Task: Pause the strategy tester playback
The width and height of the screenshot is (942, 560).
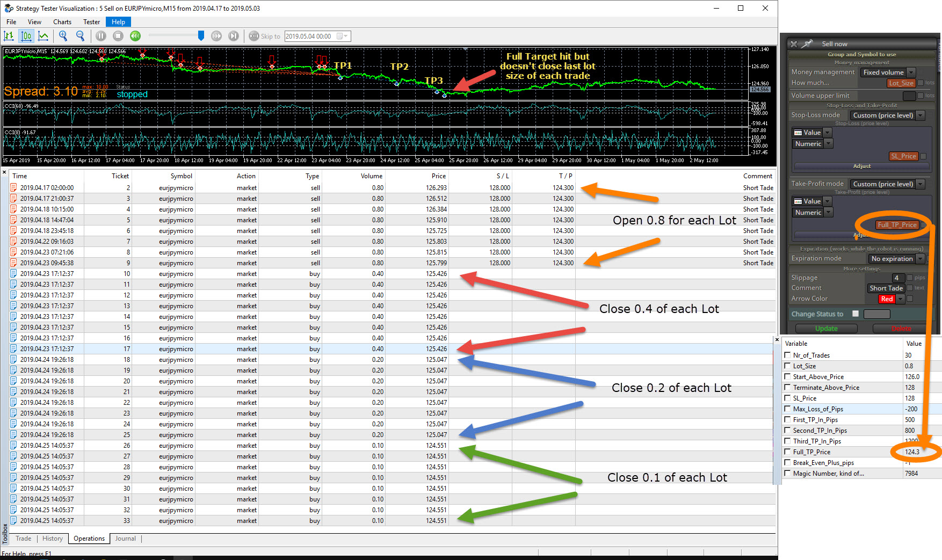Action: tap(101, 36)
